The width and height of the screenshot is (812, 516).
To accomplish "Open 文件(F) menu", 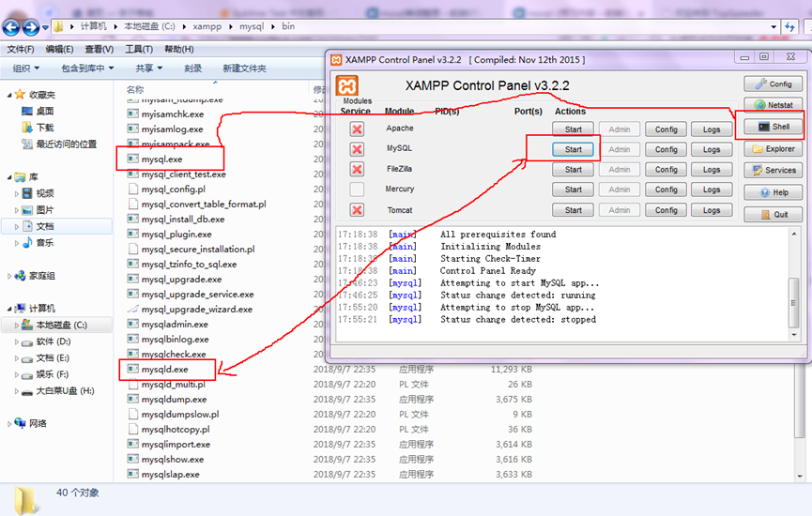I will (21, 49).
